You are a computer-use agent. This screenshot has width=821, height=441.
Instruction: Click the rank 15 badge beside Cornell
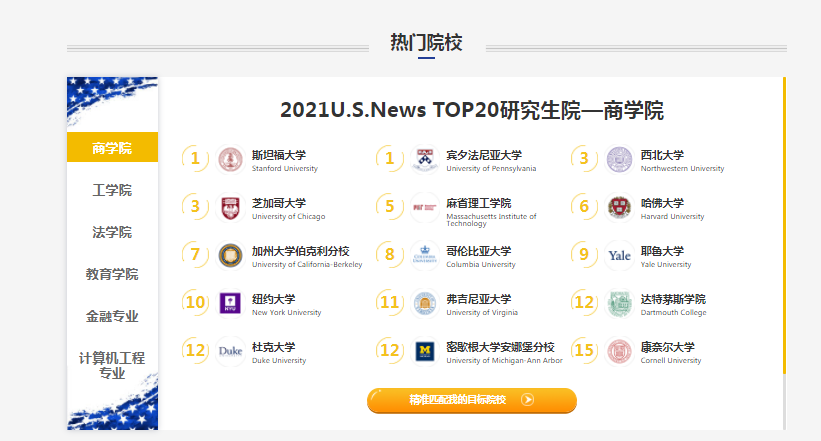pyautogui.click(x=584, y=350)
